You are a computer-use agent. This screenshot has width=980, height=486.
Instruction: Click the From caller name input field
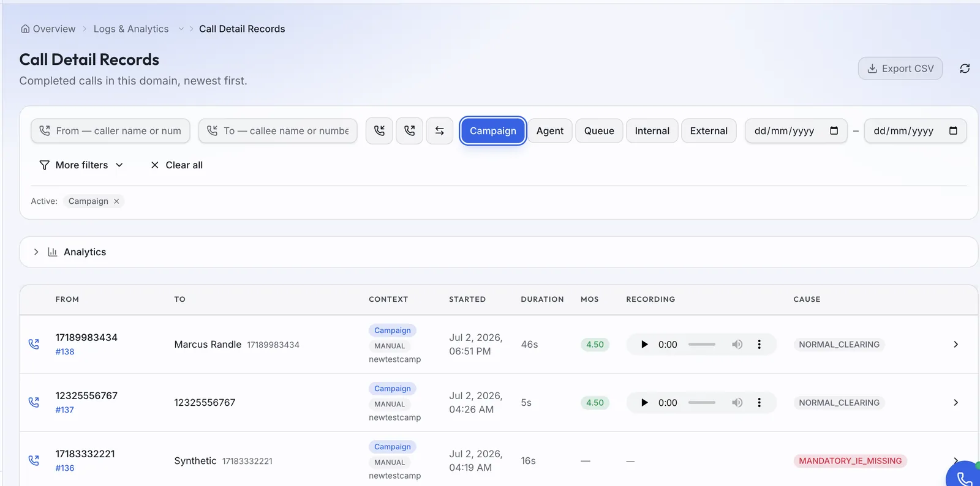[x=110, y=131]
